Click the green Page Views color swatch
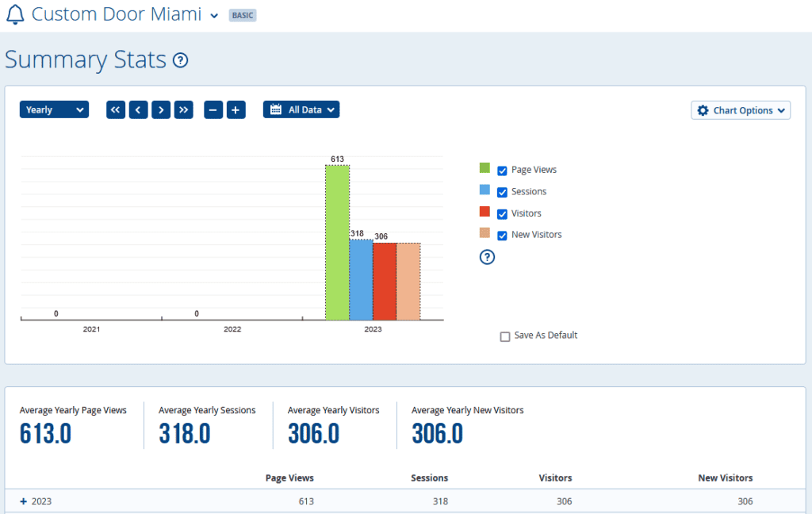The height and width of the screenshot is (514, 812). click(485, 168)
